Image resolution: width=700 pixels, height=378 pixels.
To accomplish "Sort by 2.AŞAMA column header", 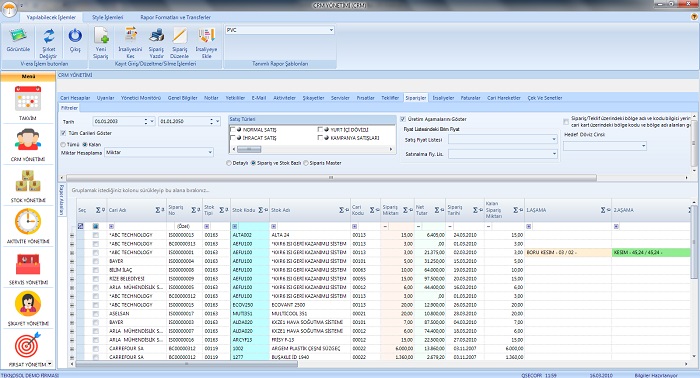I will (624, 210).
